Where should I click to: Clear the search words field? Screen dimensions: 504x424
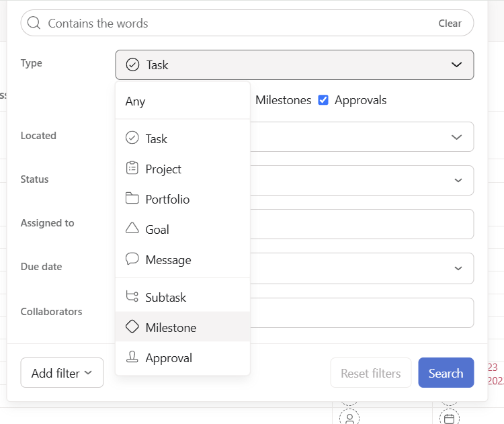point(450,24)
